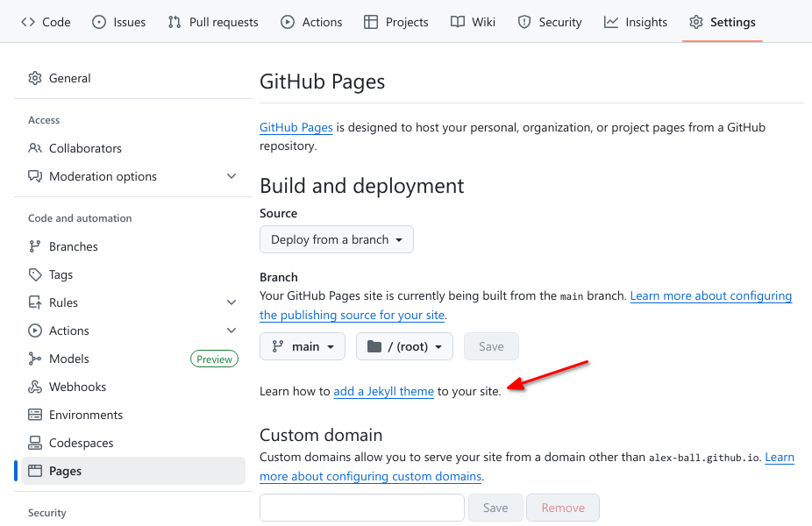Open the / (root) folder dropdown
The height and width of the screenshot is (526, 812).
click(x=404, y=346)
